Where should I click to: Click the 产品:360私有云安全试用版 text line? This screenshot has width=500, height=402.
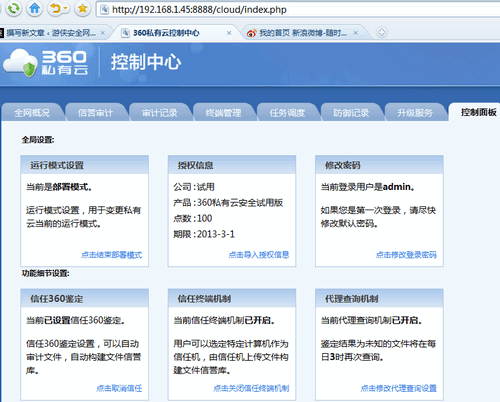[228, 203]
